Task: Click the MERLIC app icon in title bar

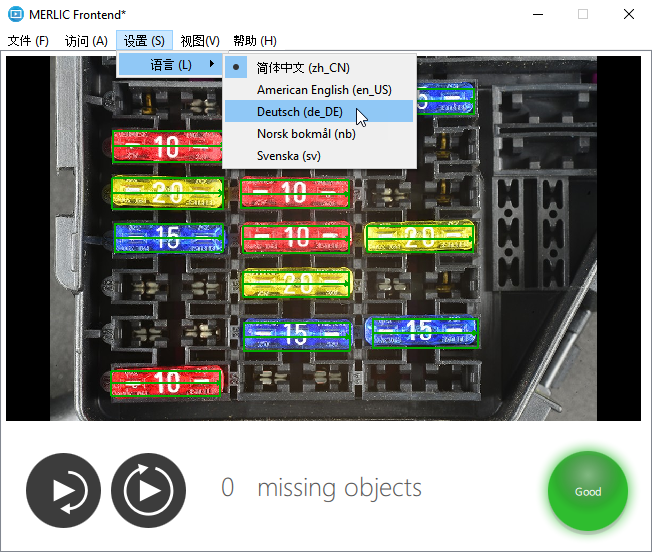Action: point(15,15)
